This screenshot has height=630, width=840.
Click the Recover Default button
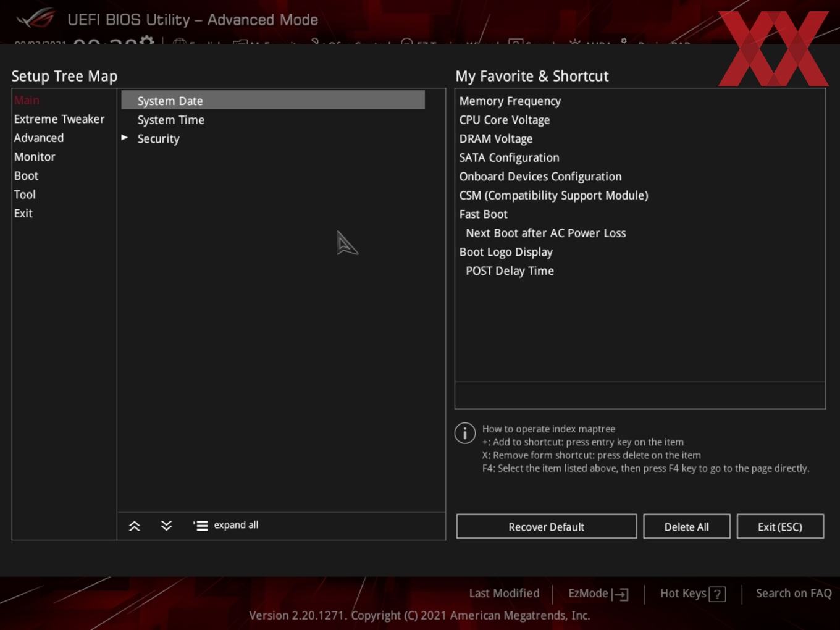[547, 526]
